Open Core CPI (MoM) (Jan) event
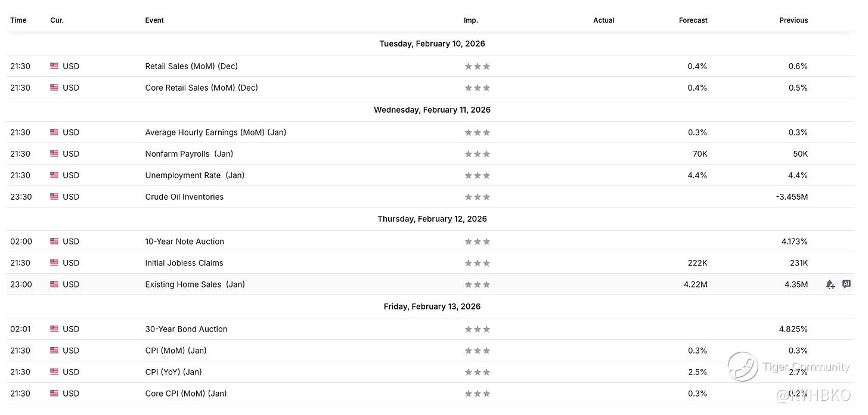 [186, 394]
